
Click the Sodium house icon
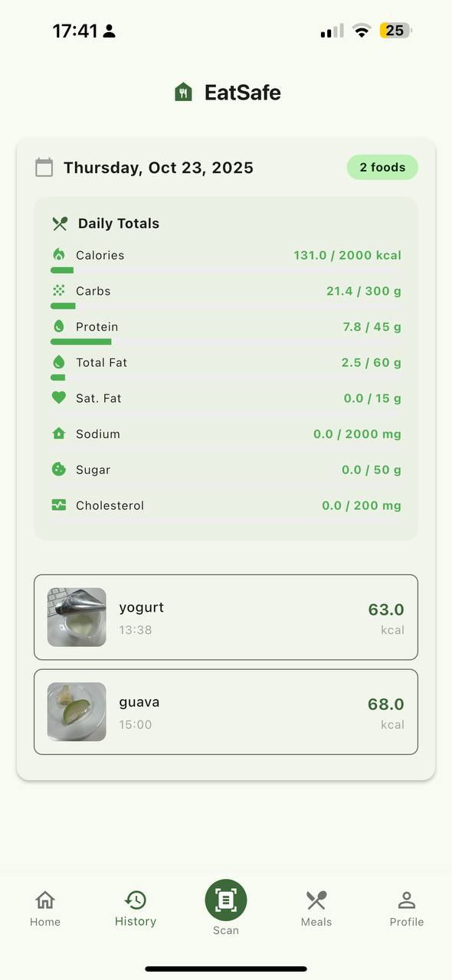(x=60, y=433)
